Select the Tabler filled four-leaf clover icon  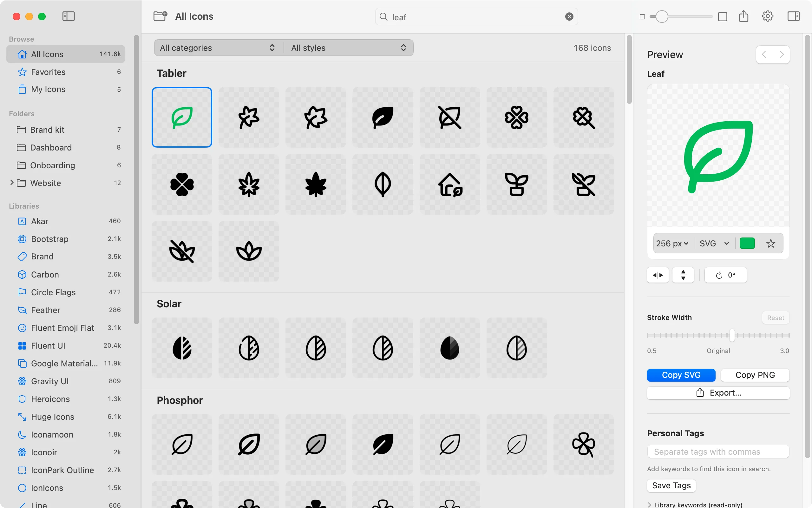pos(182,184)
